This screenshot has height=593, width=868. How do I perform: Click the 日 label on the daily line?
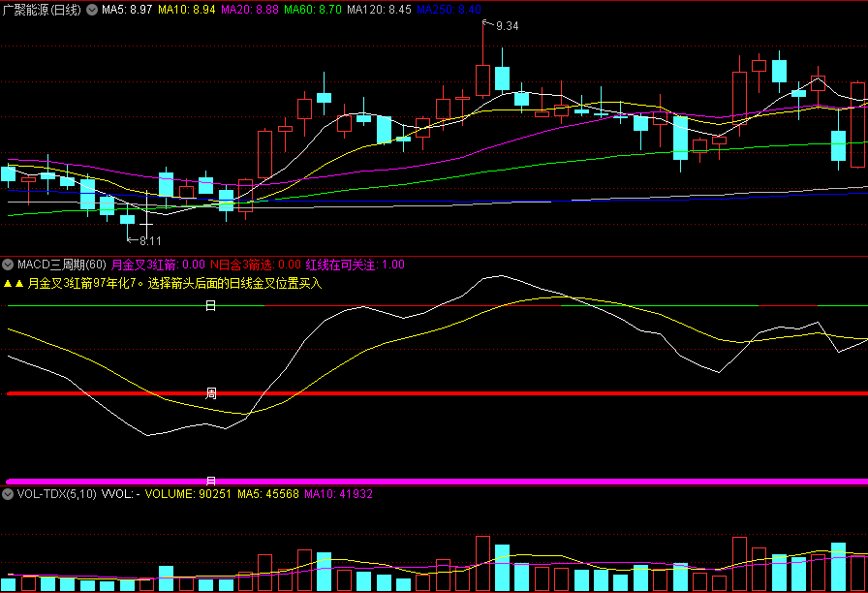coord(211,305)
